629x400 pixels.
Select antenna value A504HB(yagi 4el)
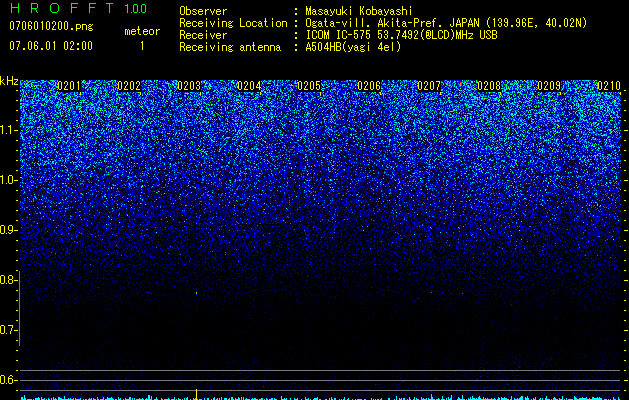[353, 47]
